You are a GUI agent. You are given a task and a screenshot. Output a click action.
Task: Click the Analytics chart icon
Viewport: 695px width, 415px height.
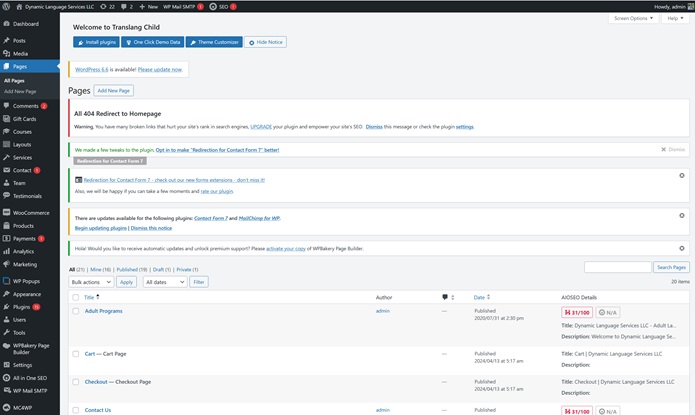(7, 251)
